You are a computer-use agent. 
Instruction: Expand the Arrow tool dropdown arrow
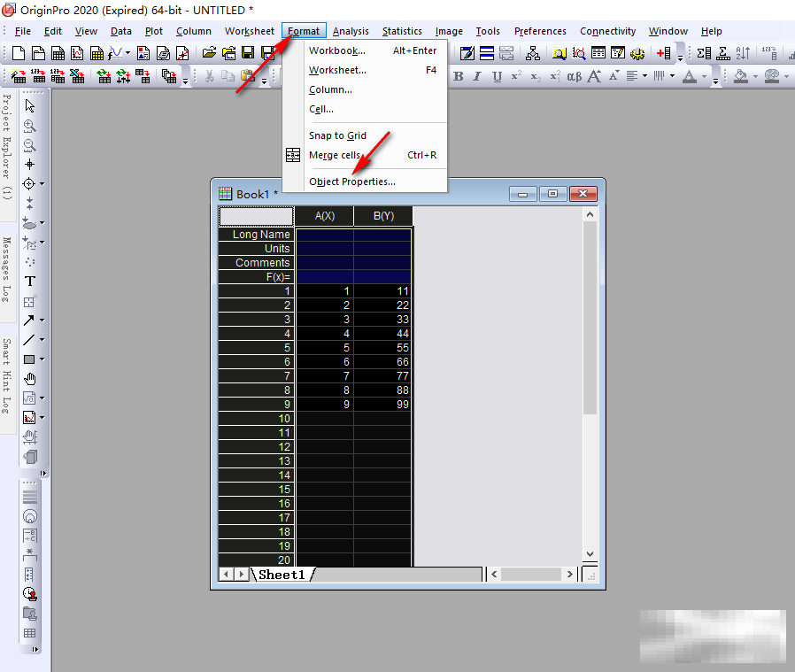click(x=42, y=320)
